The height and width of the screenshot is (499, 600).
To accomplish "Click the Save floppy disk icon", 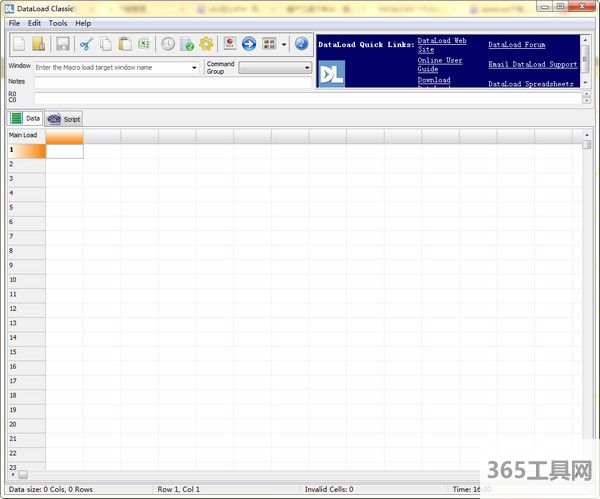I will click(x=62, y=44).
